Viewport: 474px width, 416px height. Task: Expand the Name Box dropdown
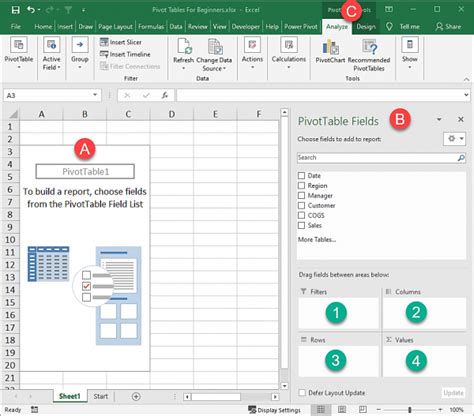(x=95, y=95)
